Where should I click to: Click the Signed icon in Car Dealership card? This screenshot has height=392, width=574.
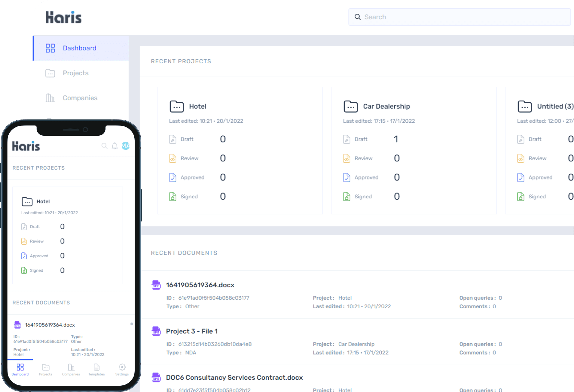click(347, 197)
